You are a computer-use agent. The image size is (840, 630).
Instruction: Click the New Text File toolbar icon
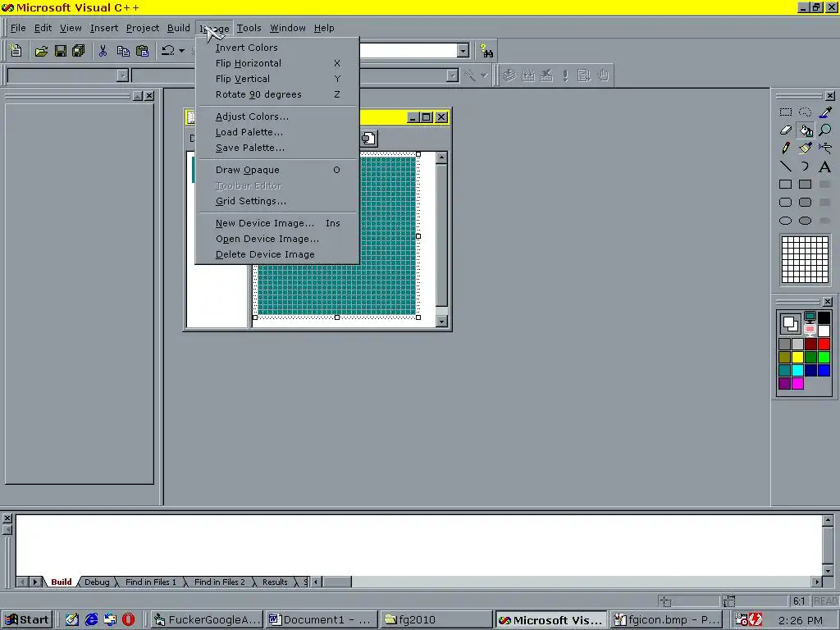click(x=16, y=51)
